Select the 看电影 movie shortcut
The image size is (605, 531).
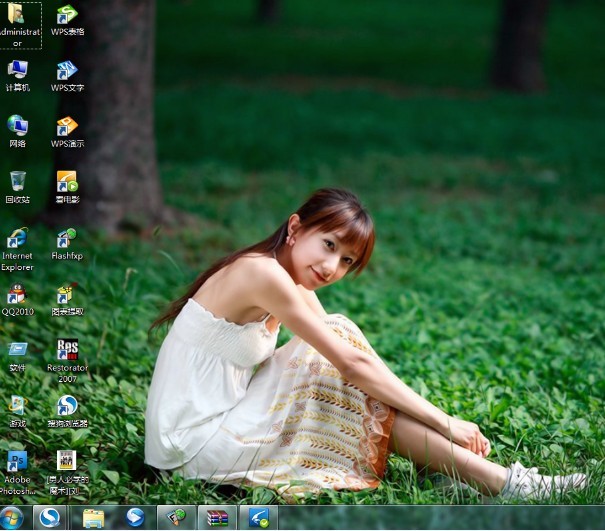pos(67,182)
